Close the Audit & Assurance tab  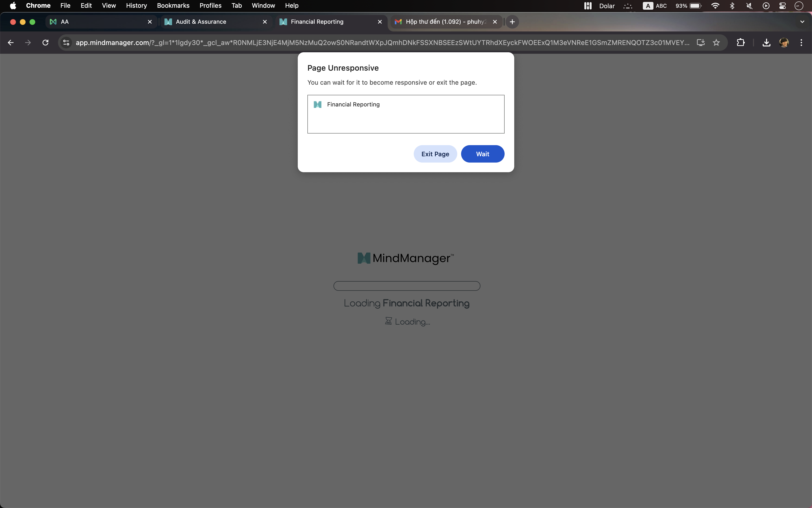[265, 22]
